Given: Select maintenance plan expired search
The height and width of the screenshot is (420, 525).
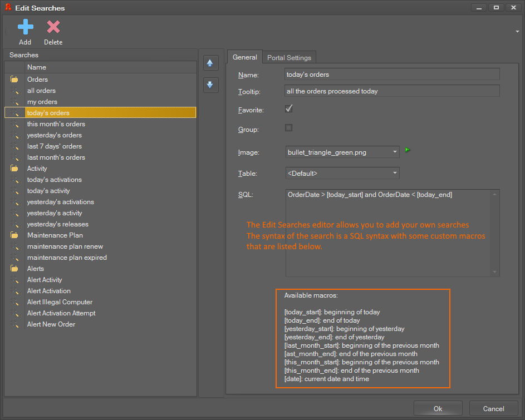Looking at the screenshot, I should (100, 258).
